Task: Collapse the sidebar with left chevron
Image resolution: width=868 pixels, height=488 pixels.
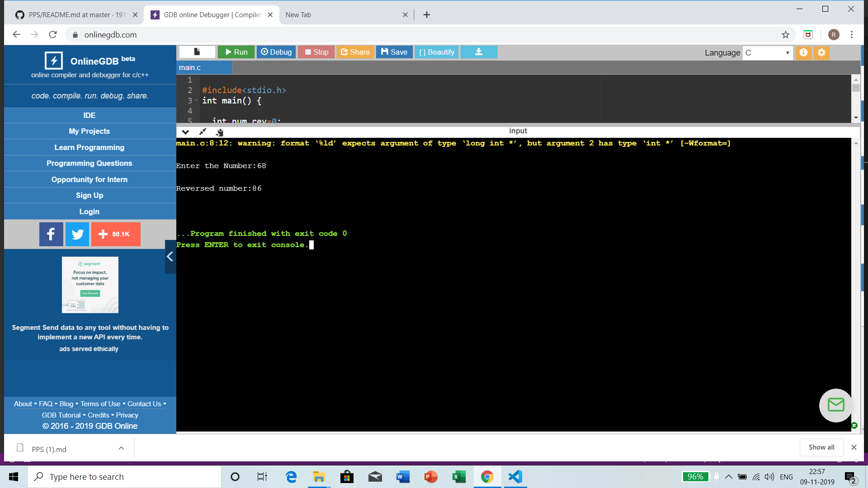Action: coord(170,257)
